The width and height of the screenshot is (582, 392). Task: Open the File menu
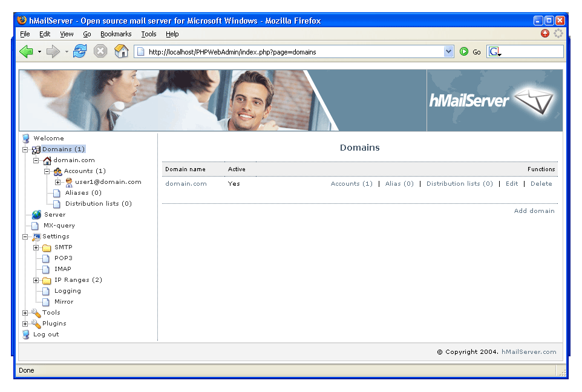(x=25, y=34)
